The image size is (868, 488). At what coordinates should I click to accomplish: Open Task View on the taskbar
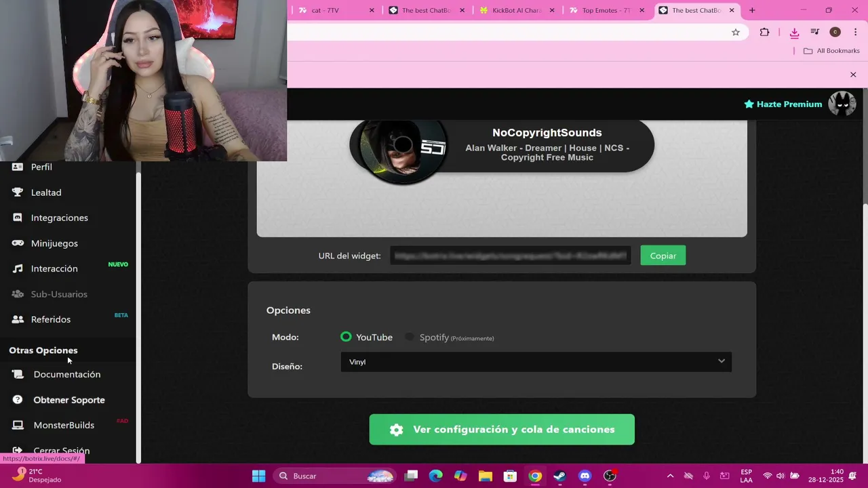411,476
